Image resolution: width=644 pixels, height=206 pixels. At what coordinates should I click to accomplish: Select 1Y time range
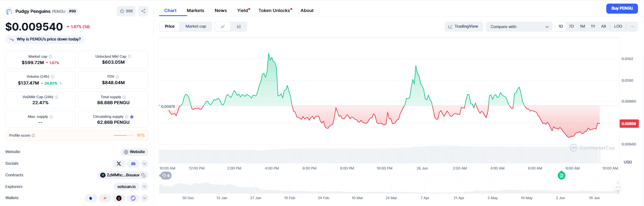593,26
